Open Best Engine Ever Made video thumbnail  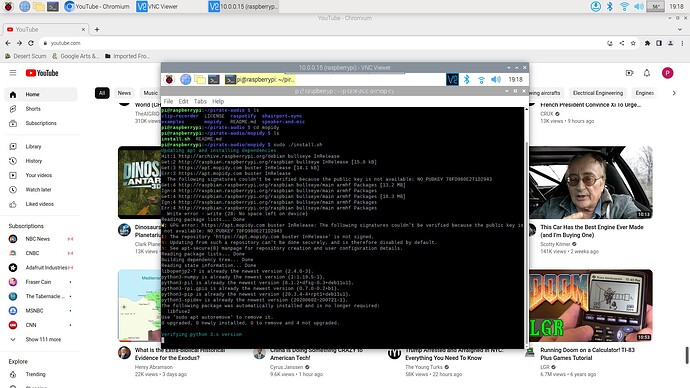tap(591, 182)
